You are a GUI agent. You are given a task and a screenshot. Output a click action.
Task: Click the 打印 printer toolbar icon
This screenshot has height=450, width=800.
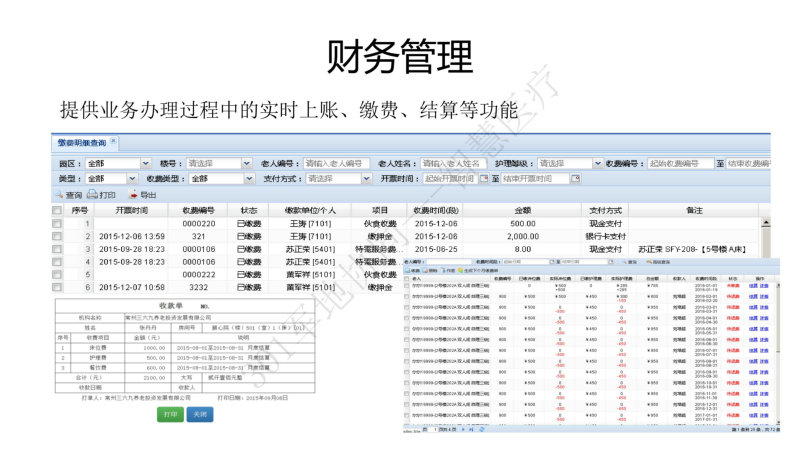pyautogui.click(x=92, y=194)
